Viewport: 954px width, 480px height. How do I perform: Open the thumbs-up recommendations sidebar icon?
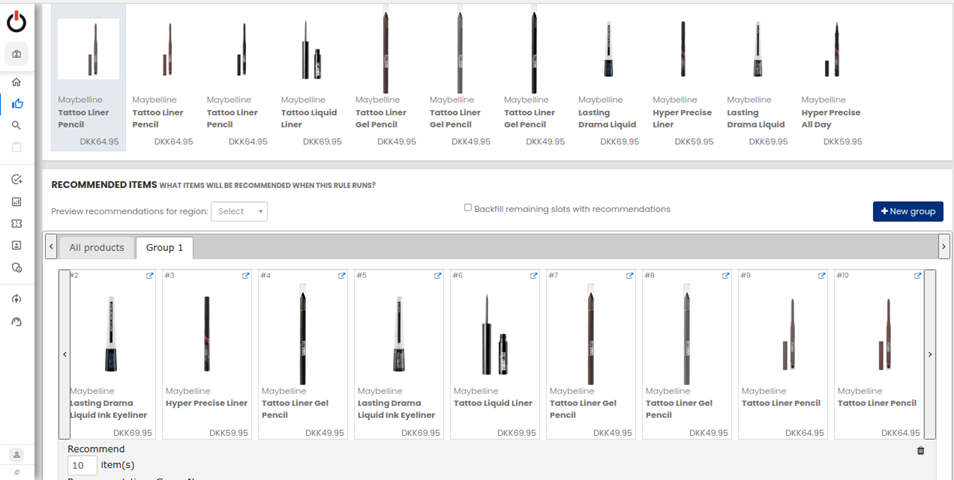17,104
